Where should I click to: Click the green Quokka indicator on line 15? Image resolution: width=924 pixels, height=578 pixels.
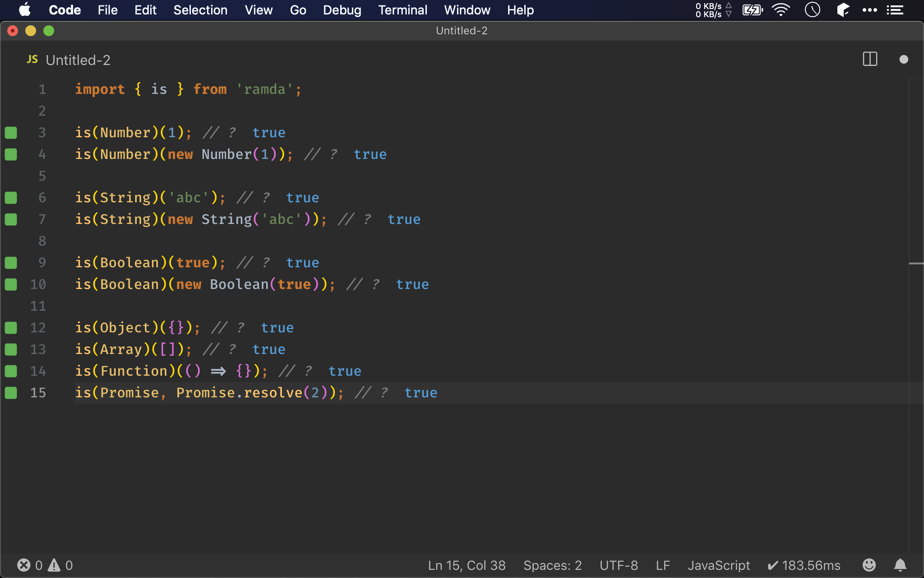11,393
